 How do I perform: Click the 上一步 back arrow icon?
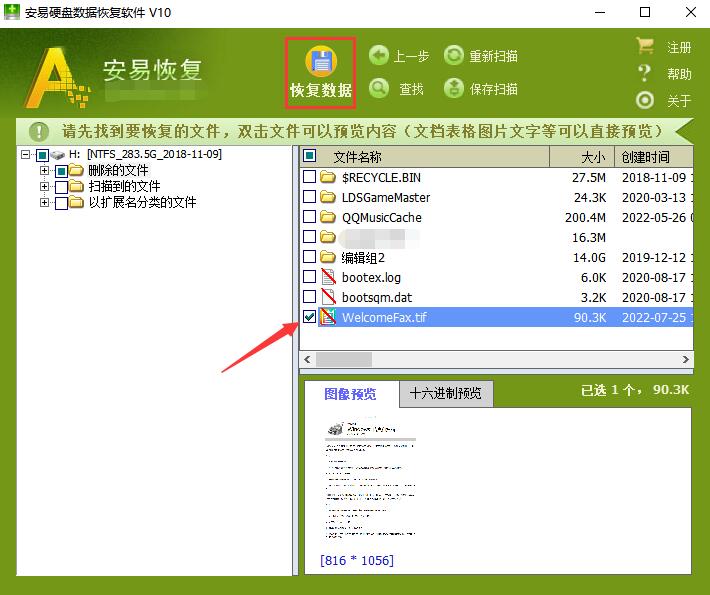(379, 56)
